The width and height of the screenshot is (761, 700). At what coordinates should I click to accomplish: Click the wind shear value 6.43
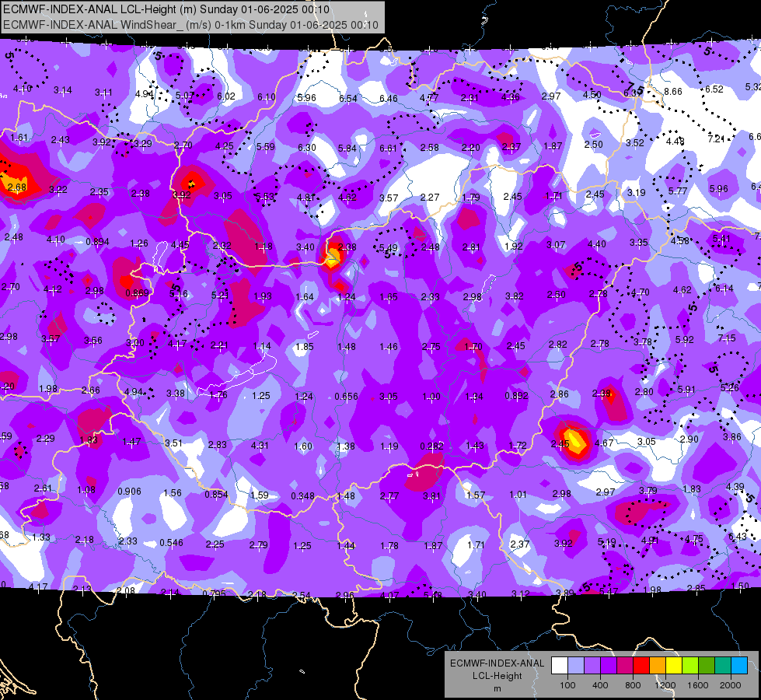(x=738, y=537)
